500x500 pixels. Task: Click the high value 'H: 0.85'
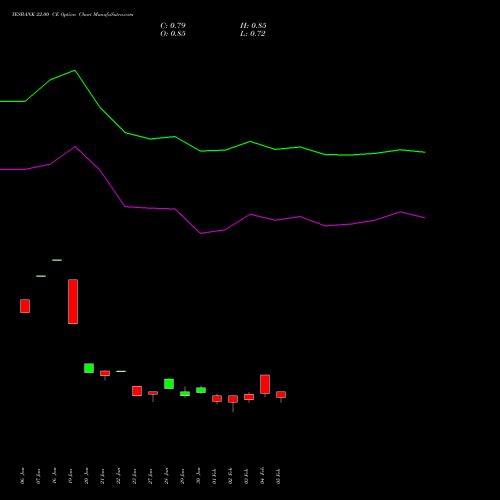pos(253,26)
